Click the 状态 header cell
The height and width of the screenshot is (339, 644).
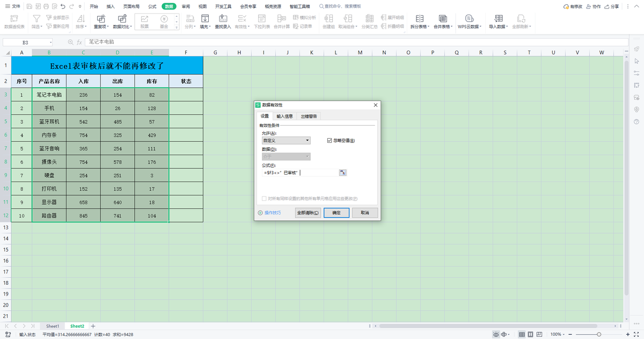(x=186, y=81)
